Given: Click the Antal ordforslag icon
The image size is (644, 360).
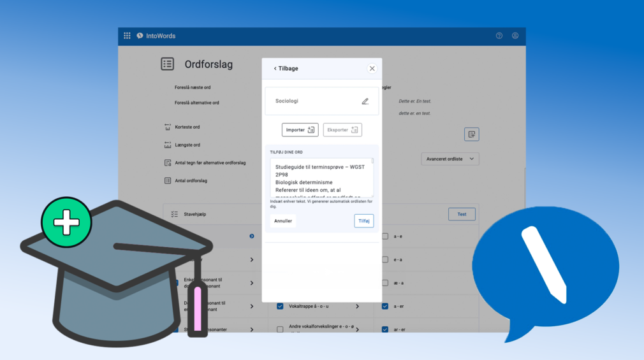Looking at the screenshot, I should pos(168,180).
